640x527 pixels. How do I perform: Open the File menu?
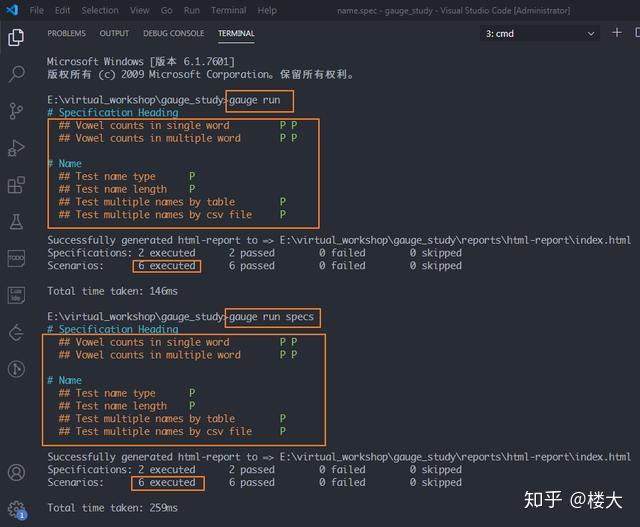tap(36, 10)
